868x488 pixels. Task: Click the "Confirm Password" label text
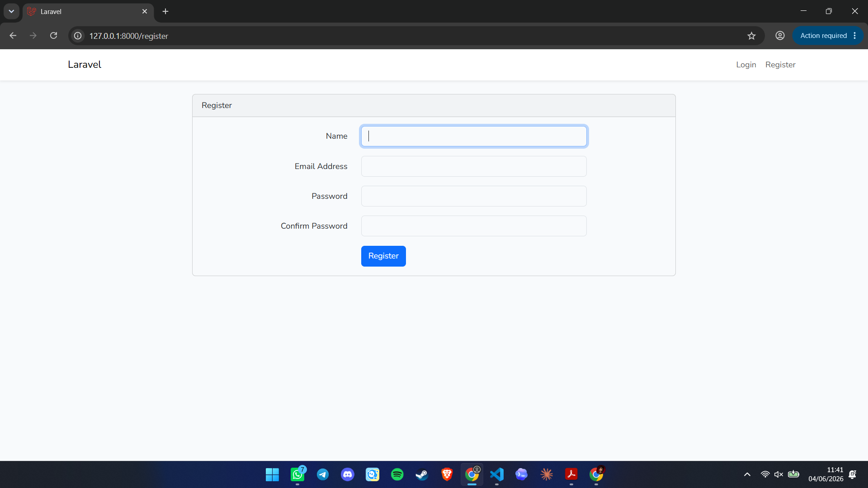point(314,226)
